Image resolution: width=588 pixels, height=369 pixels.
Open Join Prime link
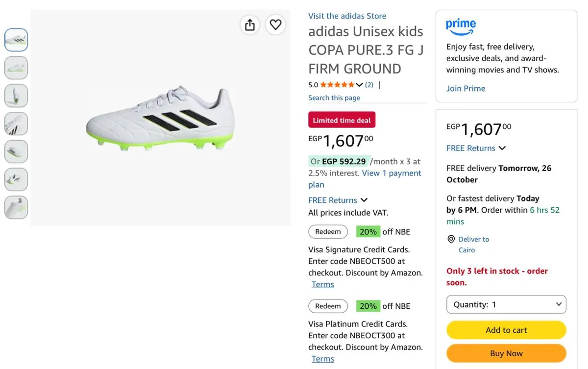[x=465, y=89]
